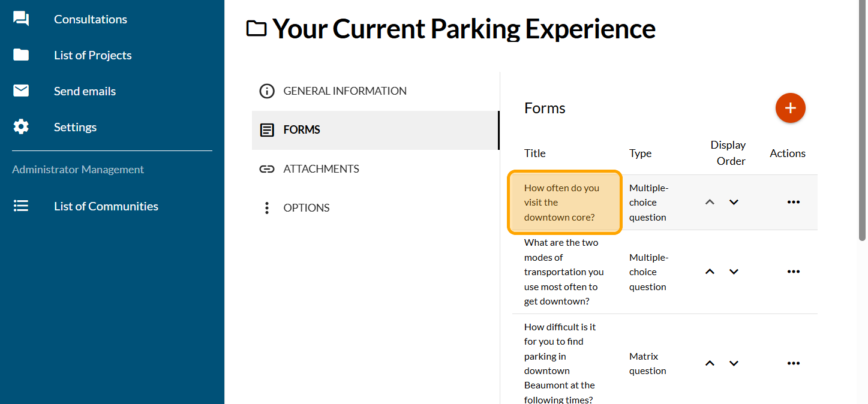Open actions menu for downtown core question

point(793,202)
